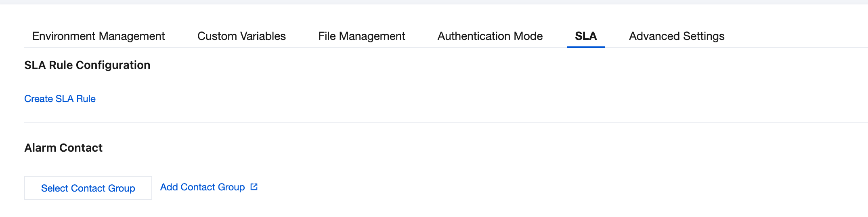Click the external link icon beside Add Contact Group
The width and height of the screenshot is (868, 217).
[x=254, y=187]
